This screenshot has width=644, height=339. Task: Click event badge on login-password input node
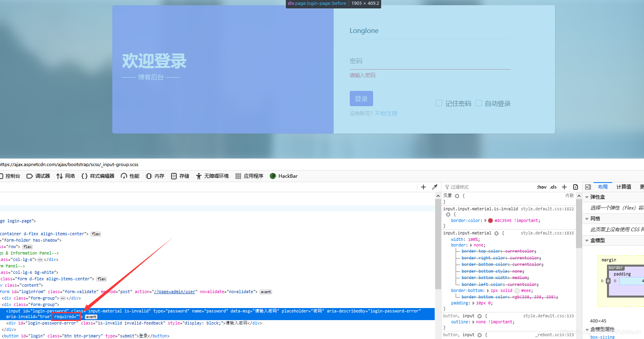[91, 317]
